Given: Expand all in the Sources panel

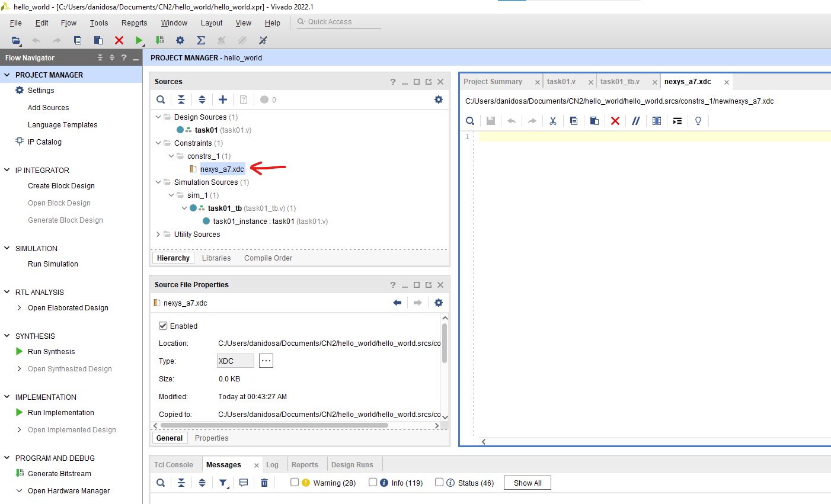Looking at the screenshot, I should 202,99.
